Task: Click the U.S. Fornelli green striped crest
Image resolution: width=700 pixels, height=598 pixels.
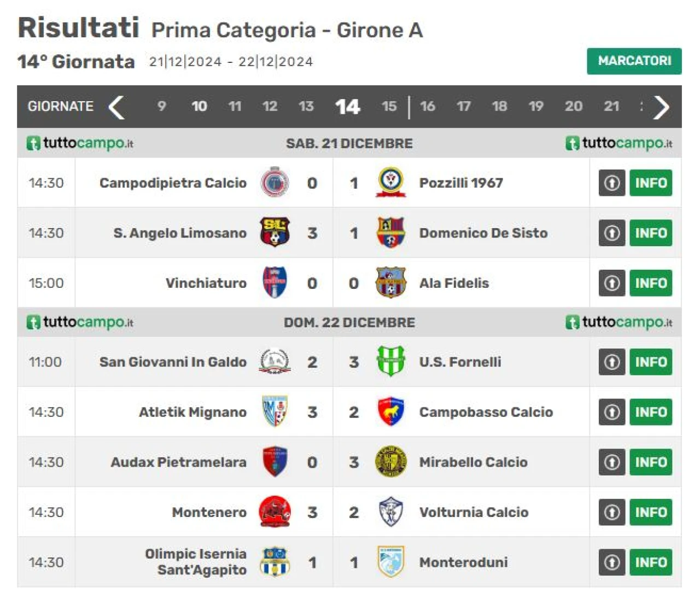Action: click(x=390, y=362)
